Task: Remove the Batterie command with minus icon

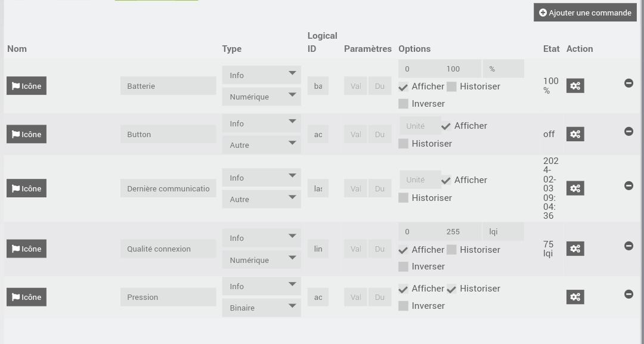Action: click(x=628, y=83)
